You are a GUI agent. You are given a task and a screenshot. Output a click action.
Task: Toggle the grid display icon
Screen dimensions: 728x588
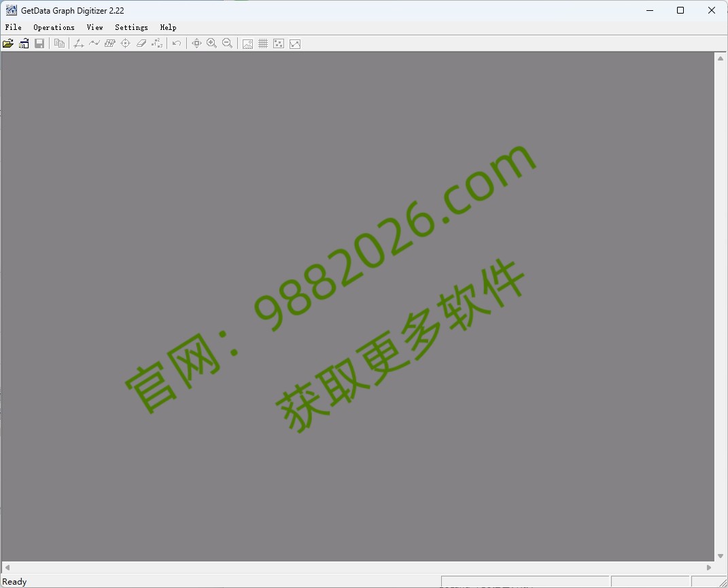click(x=263, y=44)
